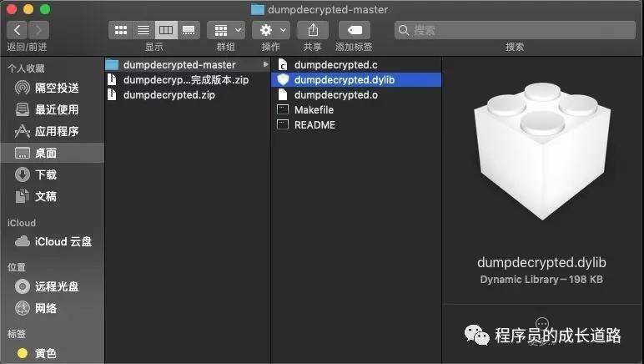Switch to list view

pyautogui.click(x=143, y=30)
